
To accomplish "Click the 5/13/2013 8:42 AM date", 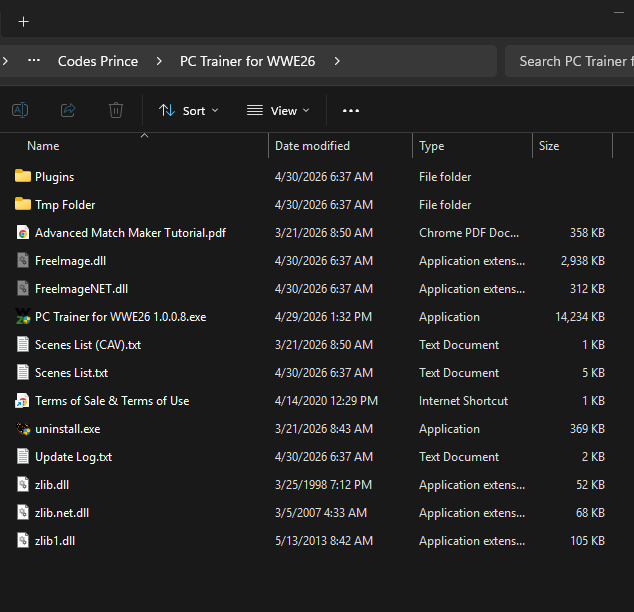I will coord(324,541).
